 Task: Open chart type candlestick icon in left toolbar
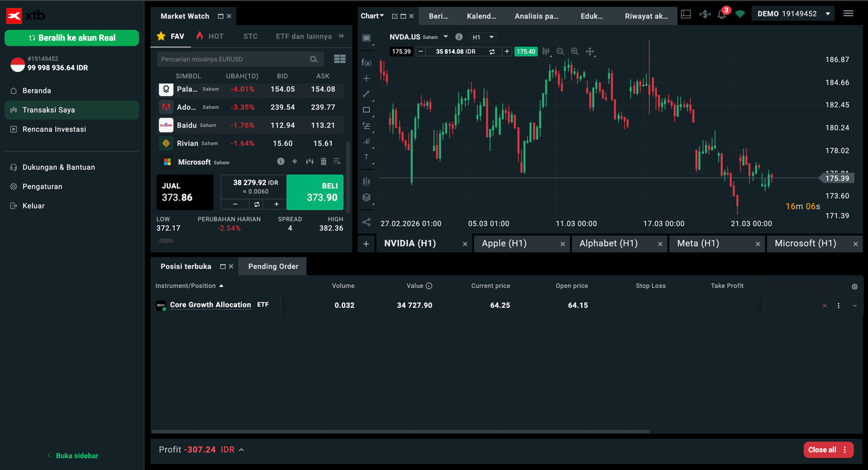366,181
